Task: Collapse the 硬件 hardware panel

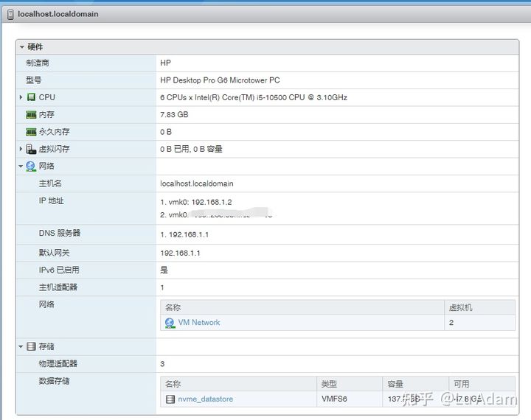Action: (22, 46)
